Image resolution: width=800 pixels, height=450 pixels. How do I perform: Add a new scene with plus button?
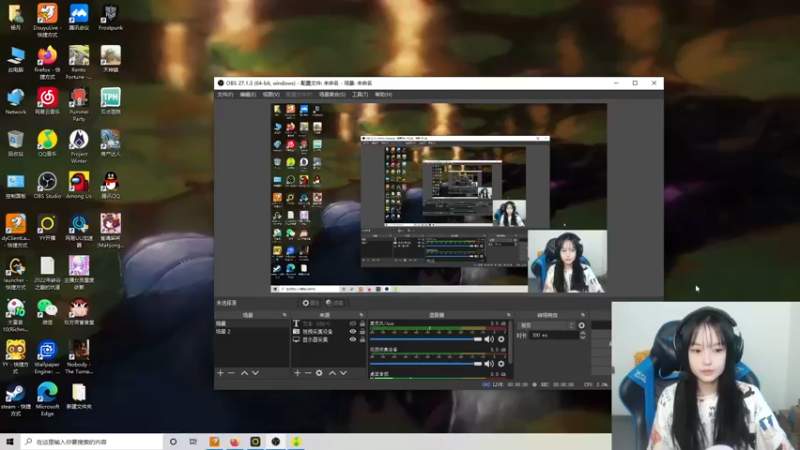[x=220, y=373]
